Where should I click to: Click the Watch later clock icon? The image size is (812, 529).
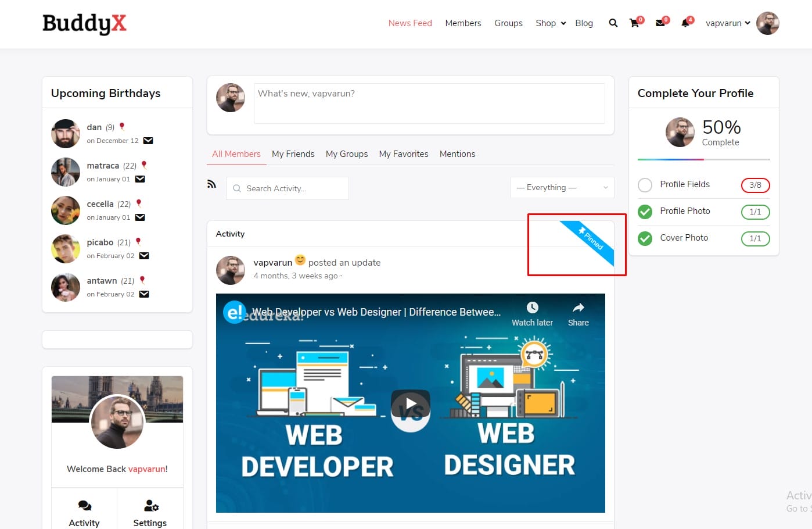532,308
